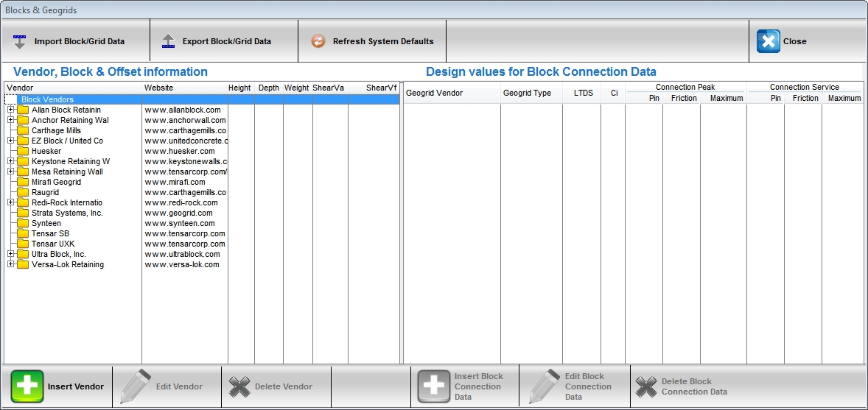
Task: Expand the Versa-Lok Retaining vendor node
Action: [x=11, y=264]
